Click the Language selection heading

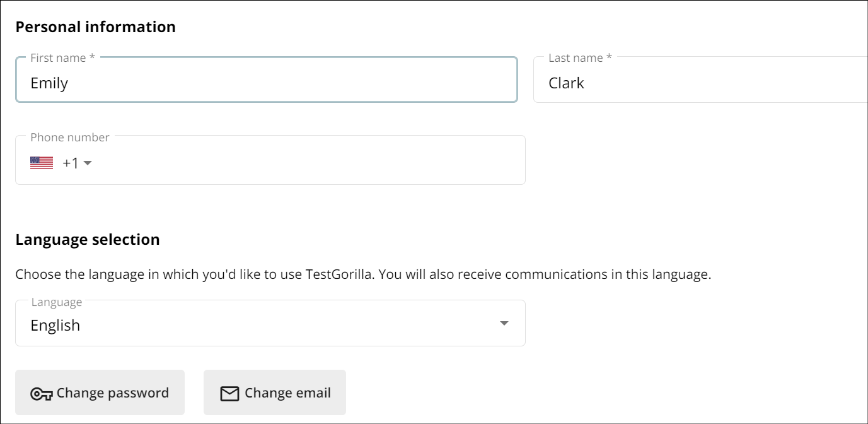88,240
